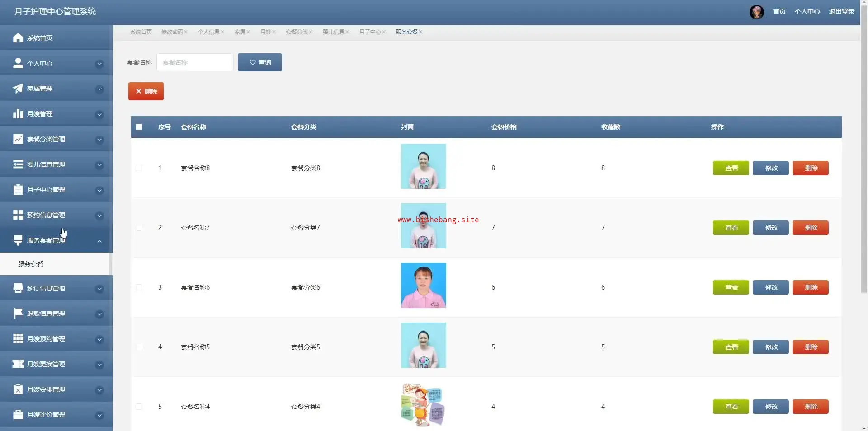Close the 月嫂 tab using its ×
This screenshot has width=868, height=431.
(274, 32)
